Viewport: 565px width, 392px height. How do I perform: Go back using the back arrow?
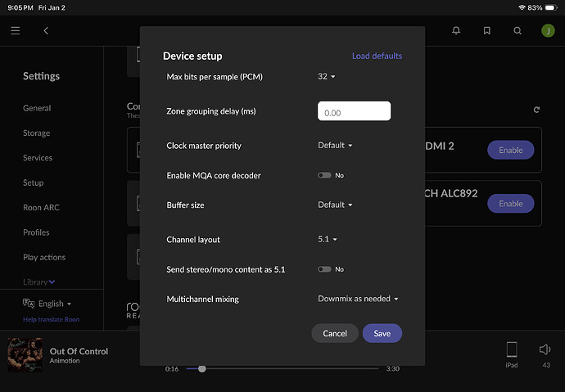coord(46,30)
